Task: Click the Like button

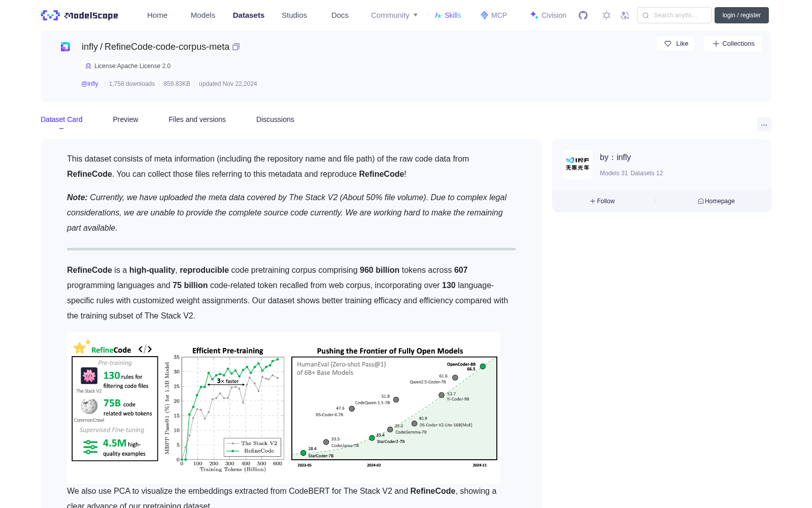Action: click(x=675, y=44)
